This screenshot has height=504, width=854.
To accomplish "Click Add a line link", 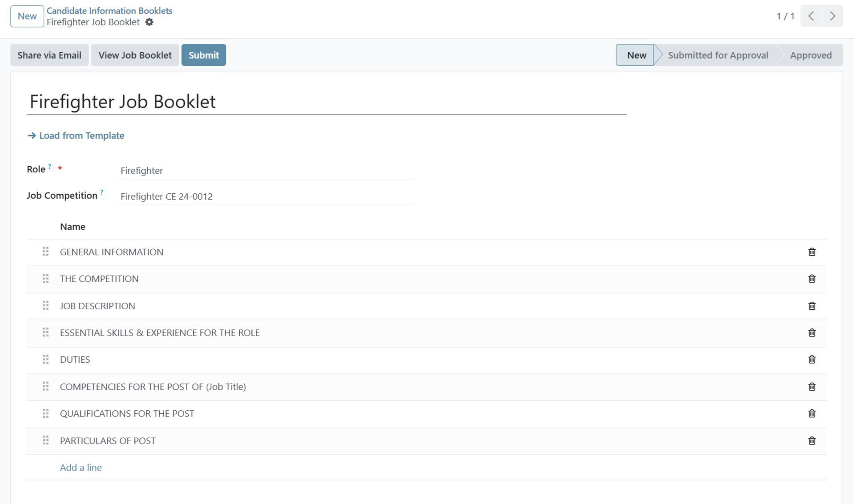I will tap(81, 468).
